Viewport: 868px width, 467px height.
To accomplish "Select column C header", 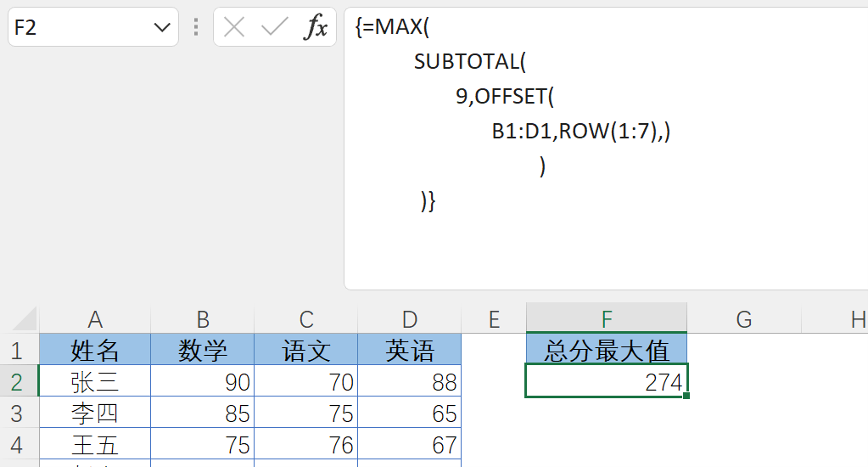I will tap(306, 319).
